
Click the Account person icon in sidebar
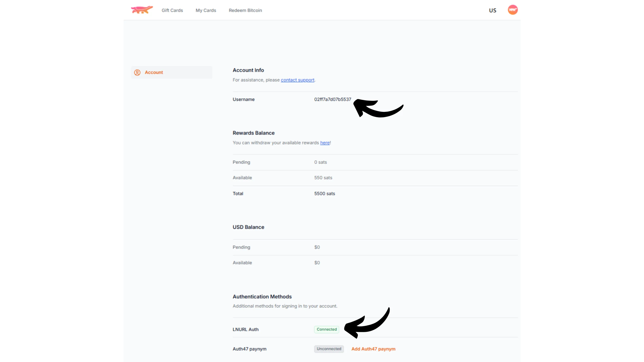coord(137,72)
